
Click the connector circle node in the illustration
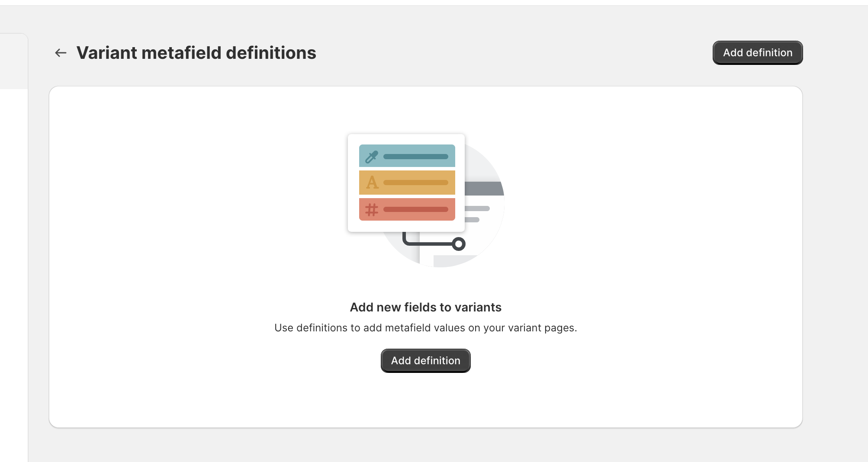tap(459, 244)
